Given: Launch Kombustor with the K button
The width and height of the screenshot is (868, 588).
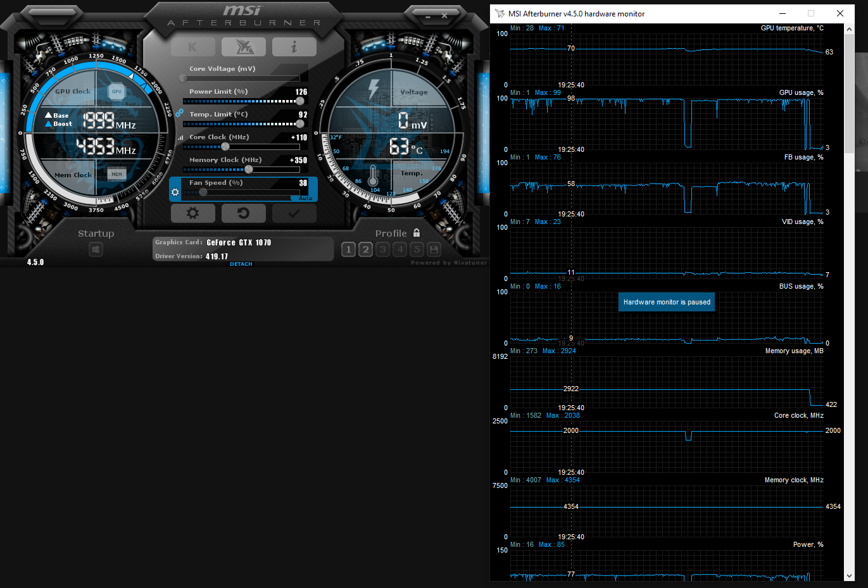Looking at the screenshot, I should (192, 47).
